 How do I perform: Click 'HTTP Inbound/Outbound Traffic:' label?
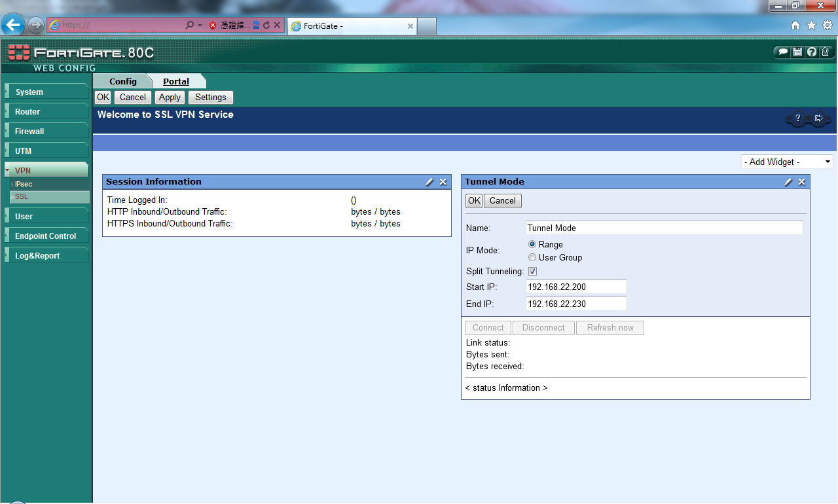[167, 212]
